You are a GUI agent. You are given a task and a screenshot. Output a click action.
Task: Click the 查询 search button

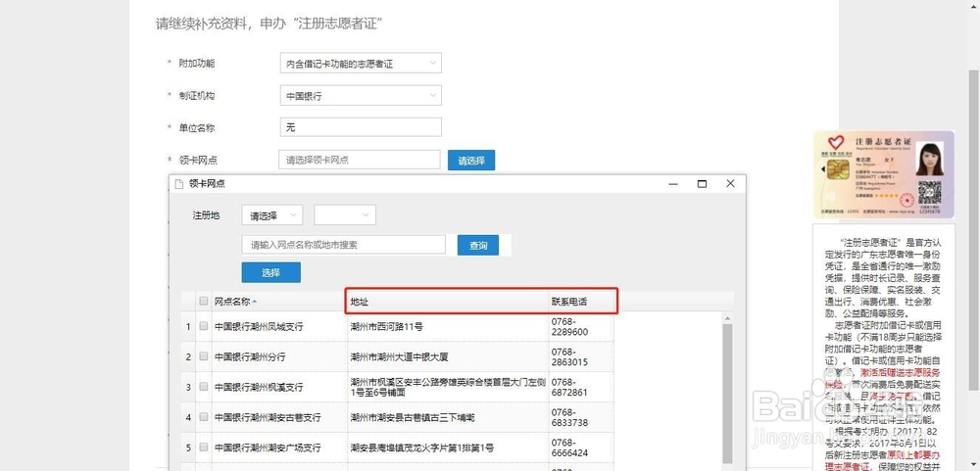478,245
